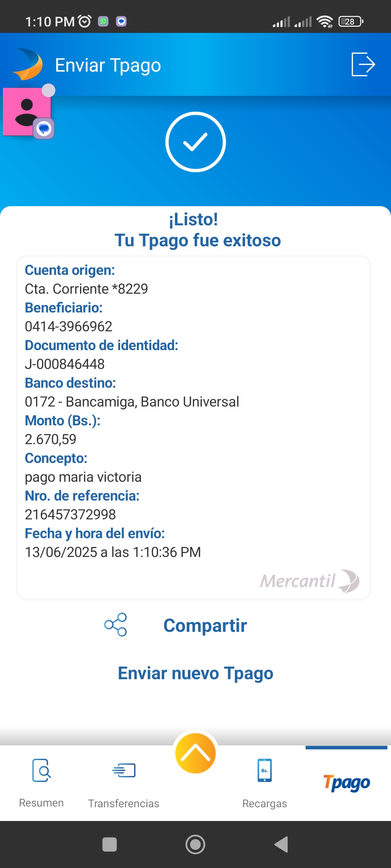Screen dimensions: 391x868
Task: Switch to the Transferencias tab
Action: (x=124, y=782)
